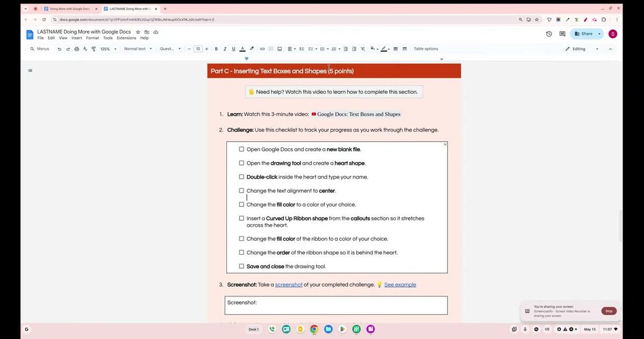Open the comments panel icon
Image resolution: width=644 pixels, height=339 pixels.
tap(562, 34)
